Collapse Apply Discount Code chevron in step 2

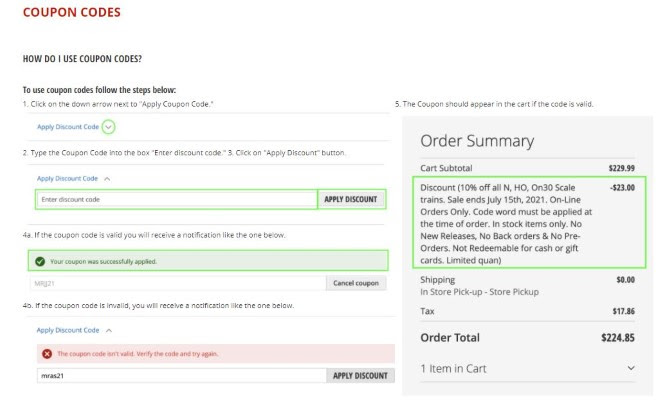pyautogui.click(x=107, y=179)
